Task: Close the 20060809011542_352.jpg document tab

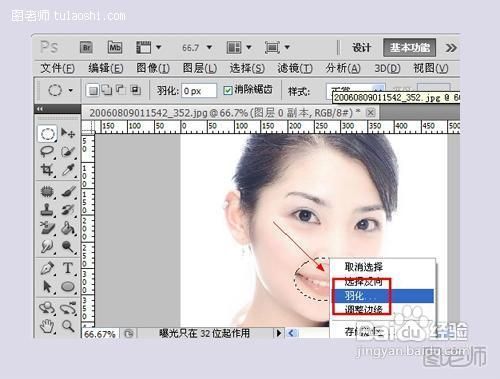Action: [370, 113]
